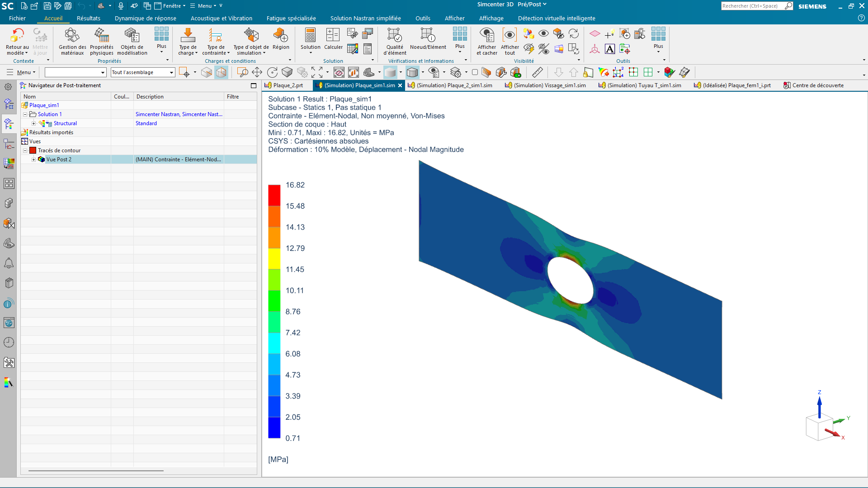Click the annotation text A icon
868x488 pixels.
click(x=610, y=49)
